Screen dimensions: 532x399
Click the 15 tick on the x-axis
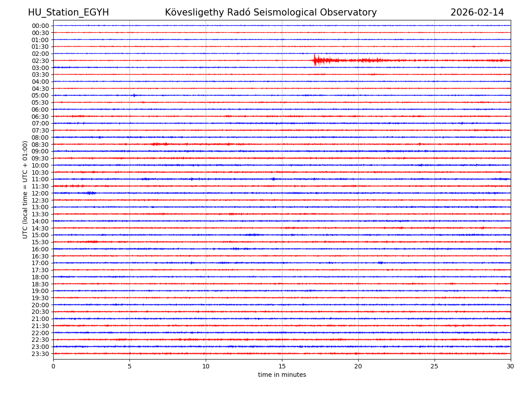point(282,366)
